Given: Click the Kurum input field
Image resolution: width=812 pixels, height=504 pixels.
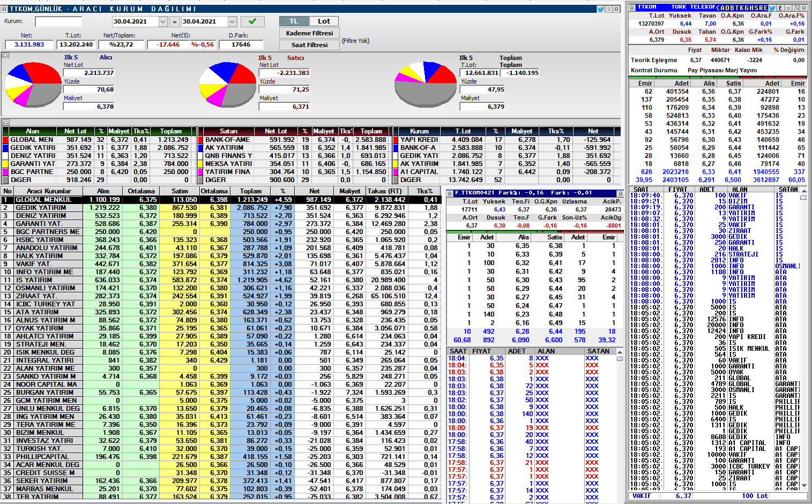Looking at the screenshot, I should pyautogui.click(x=58, y=21).
